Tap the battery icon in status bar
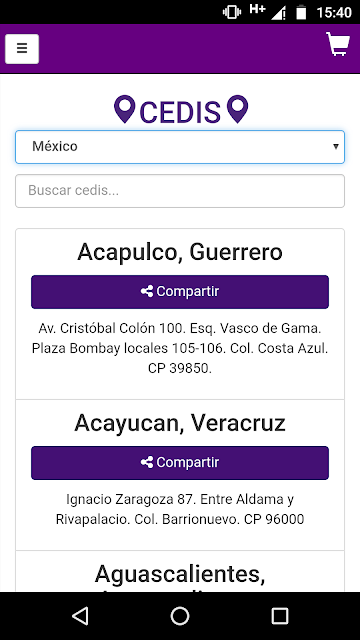Image resolution: width=360 pixels, height=640 pixels. point(301,12)
